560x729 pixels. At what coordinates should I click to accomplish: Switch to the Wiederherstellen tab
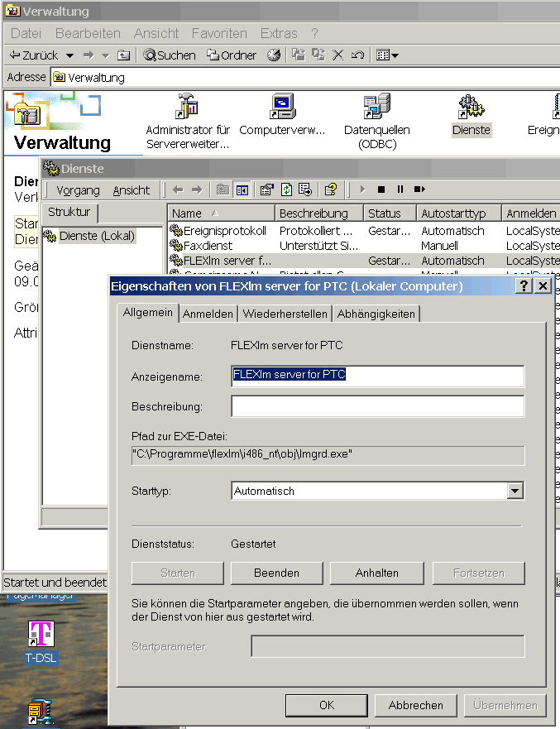click(x=285, y=314)
